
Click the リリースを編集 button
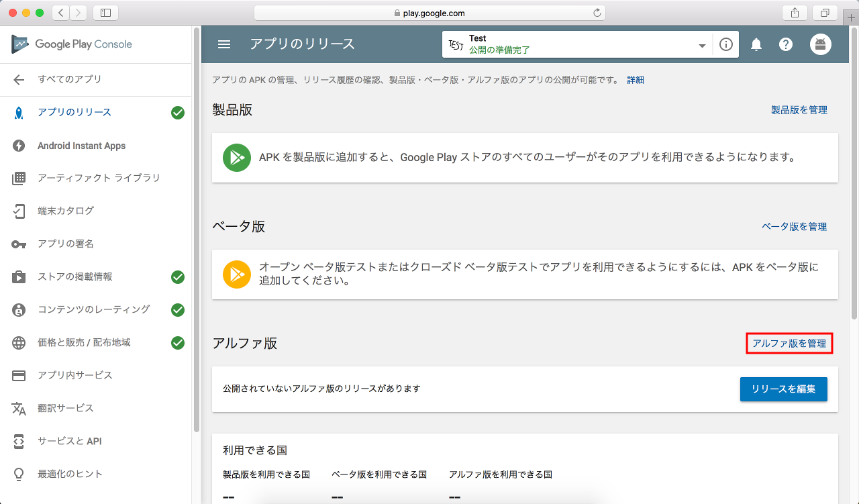point(784,389)
